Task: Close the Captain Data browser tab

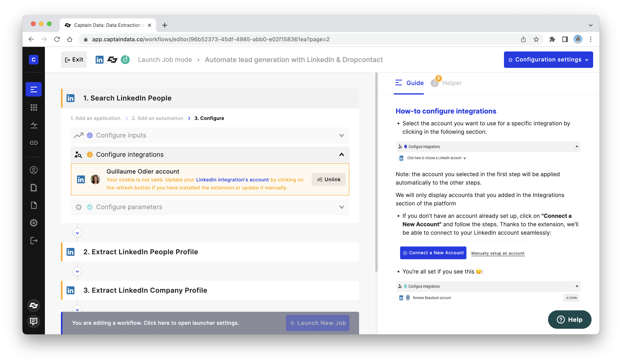Action: (149, 25)
